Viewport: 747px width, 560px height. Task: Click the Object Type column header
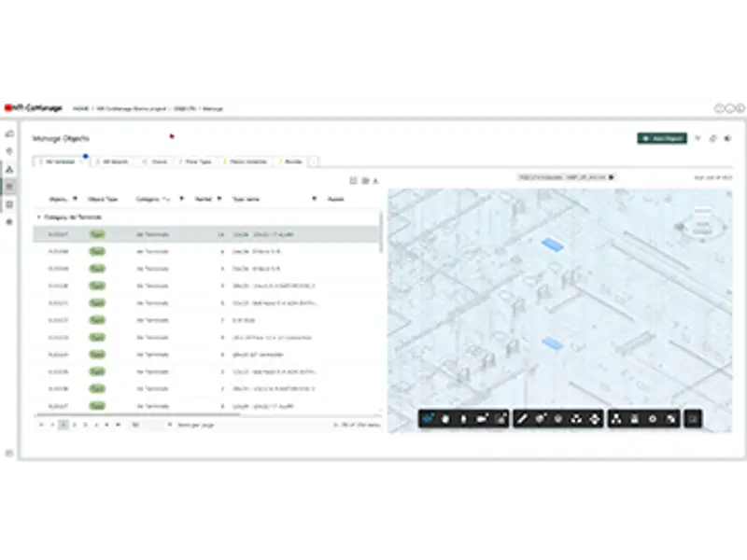tap(103, 199)
